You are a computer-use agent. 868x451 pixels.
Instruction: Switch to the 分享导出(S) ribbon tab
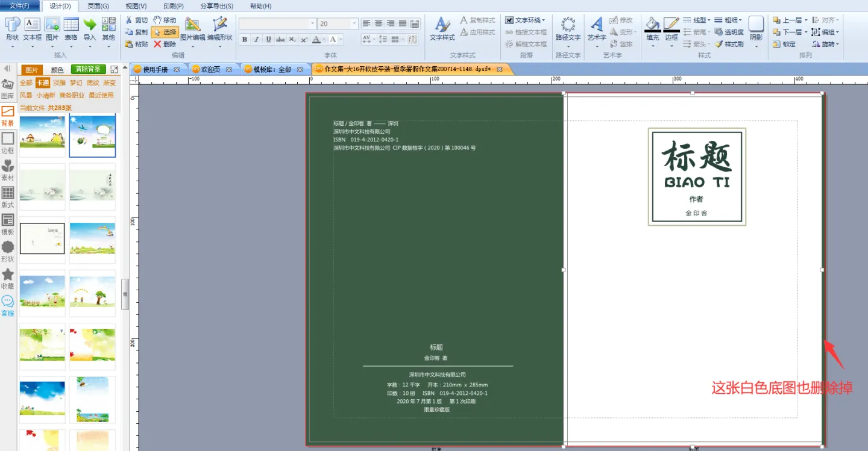217,6
